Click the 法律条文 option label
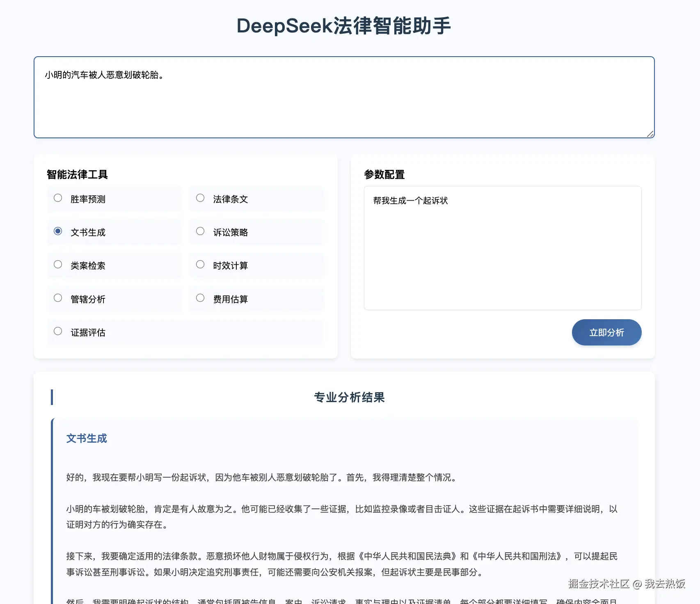This screenshot has height=604, width=700. (231, 199)
